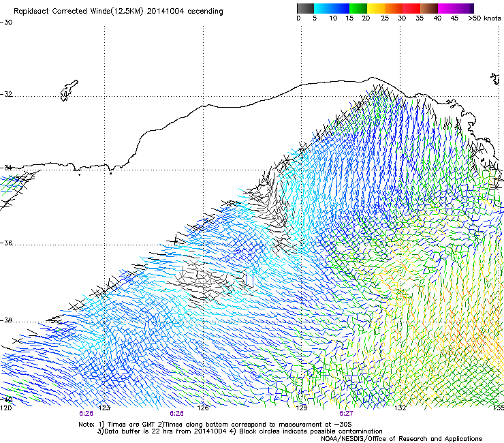The width and height of the screenshot is (504, 443).
Task: Click the word 'ascending' in the title
Action: tap(205, 12)
